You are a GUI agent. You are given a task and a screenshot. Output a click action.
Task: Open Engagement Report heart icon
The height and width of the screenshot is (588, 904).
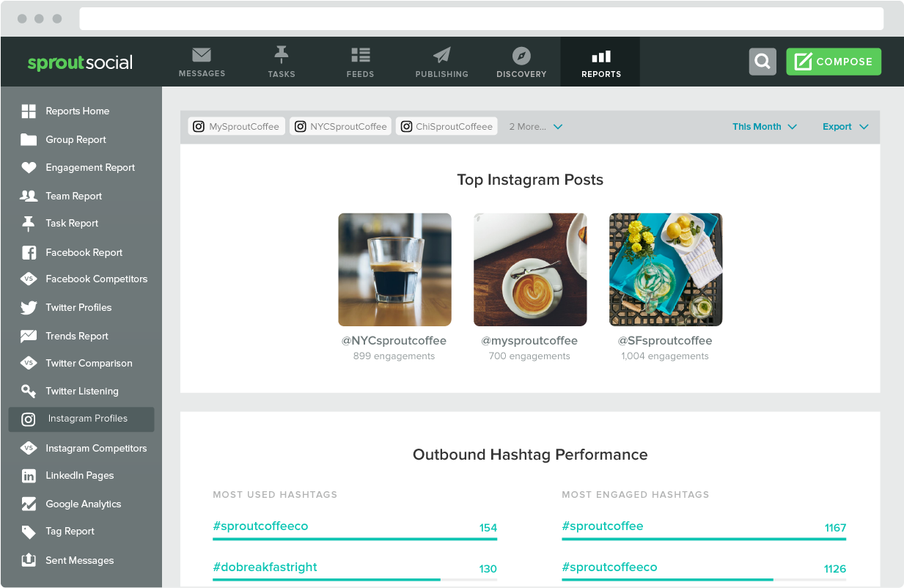[29, 168]
